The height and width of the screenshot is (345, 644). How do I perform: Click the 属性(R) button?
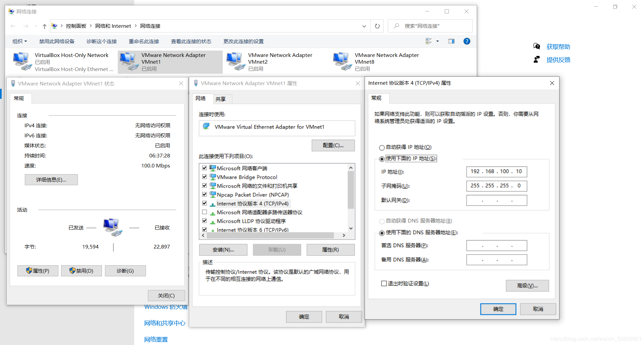pos(330,250)
